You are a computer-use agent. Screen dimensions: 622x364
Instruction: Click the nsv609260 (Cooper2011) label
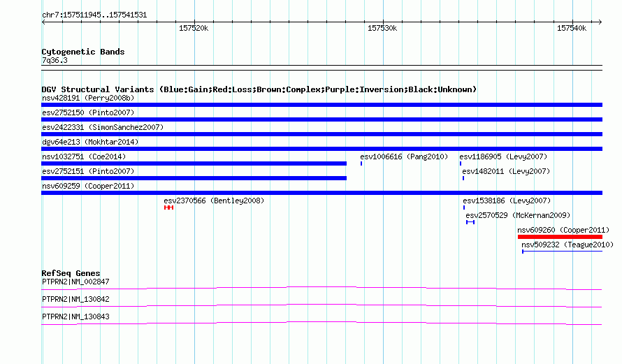(563, 230)
